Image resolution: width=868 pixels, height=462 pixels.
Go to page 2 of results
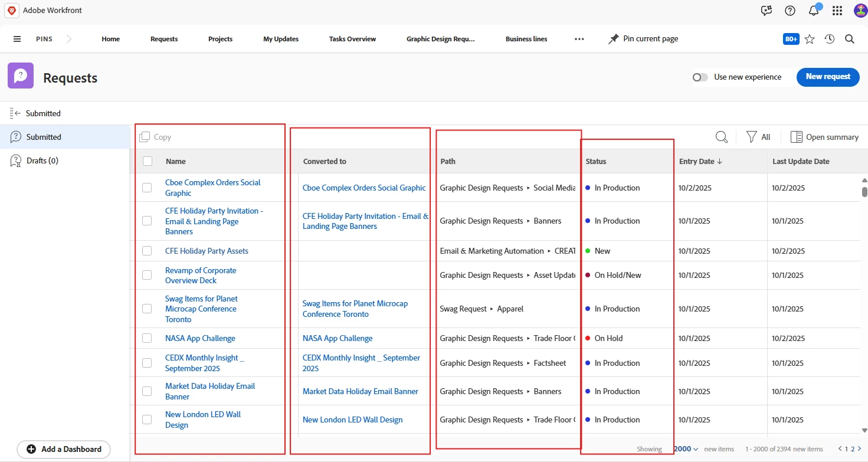tap(852, 449)
